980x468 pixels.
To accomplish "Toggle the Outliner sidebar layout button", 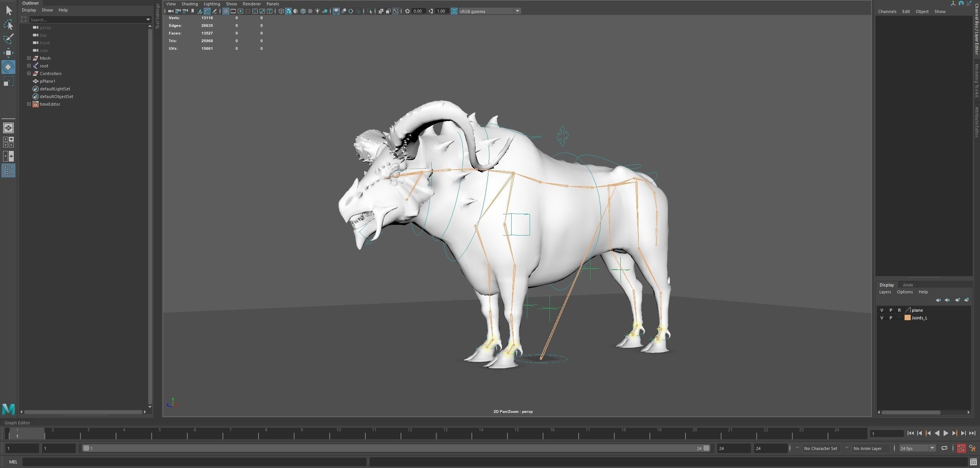I will pos(8,170).
